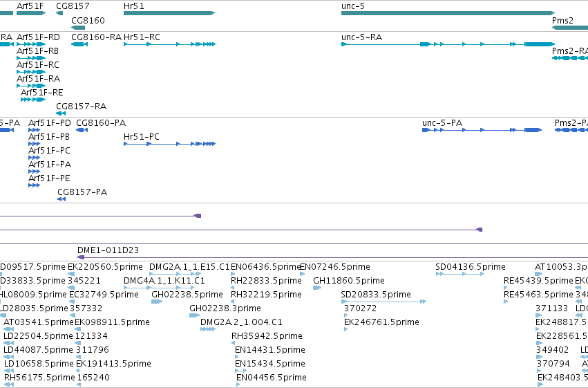Select the CG8160 gene glyph

point(78,28)
